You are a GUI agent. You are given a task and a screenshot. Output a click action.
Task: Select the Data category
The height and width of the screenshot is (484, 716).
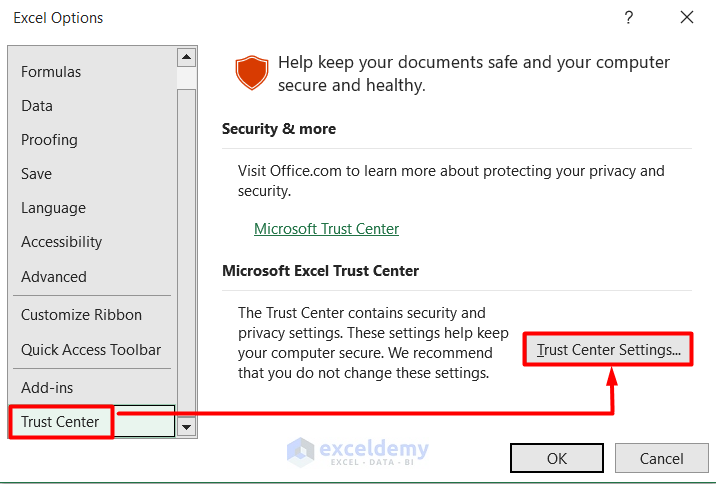[37, 106]
